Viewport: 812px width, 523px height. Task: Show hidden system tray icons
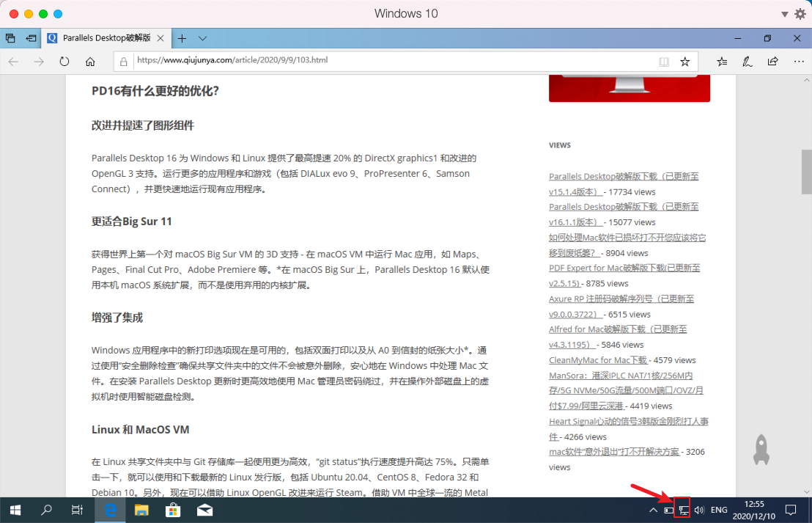pyautogui.click(x=653, y=510)
